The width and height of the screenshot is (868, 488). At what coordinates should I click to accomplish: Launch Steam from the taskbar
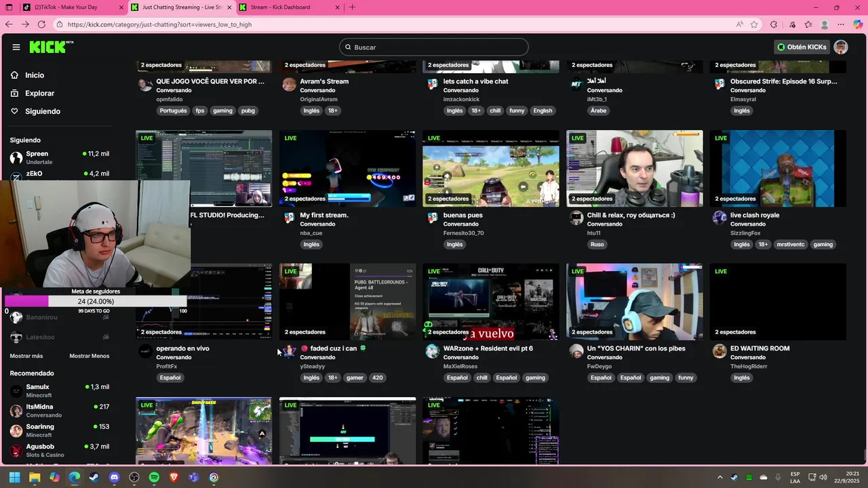[94, 477]
